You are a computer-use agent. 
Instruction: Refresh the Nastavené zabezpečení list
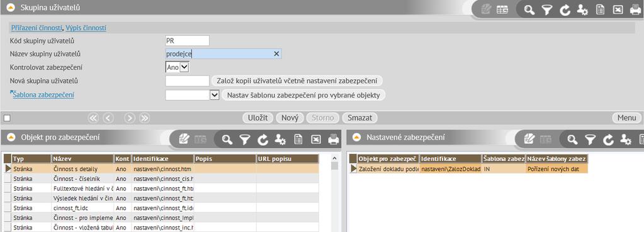(x=608, y=140)
